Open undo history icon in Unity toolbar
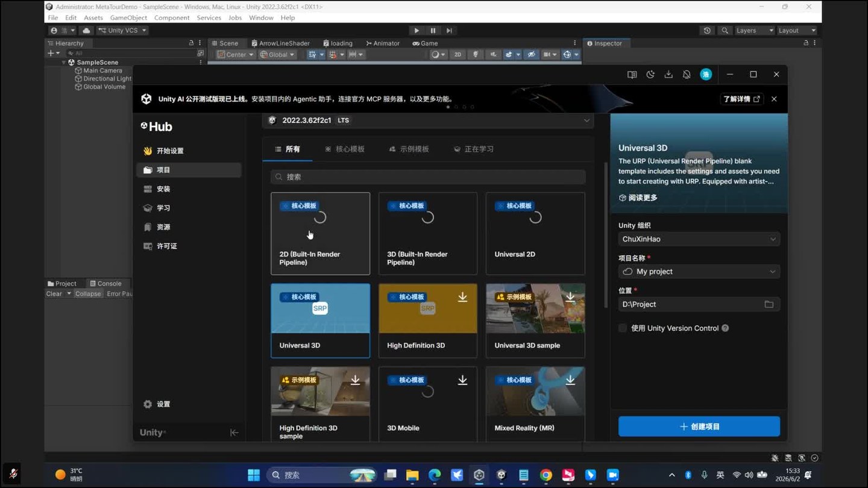Image resolution: width=868 pixels, height=488 pixels. pos(707,31)
